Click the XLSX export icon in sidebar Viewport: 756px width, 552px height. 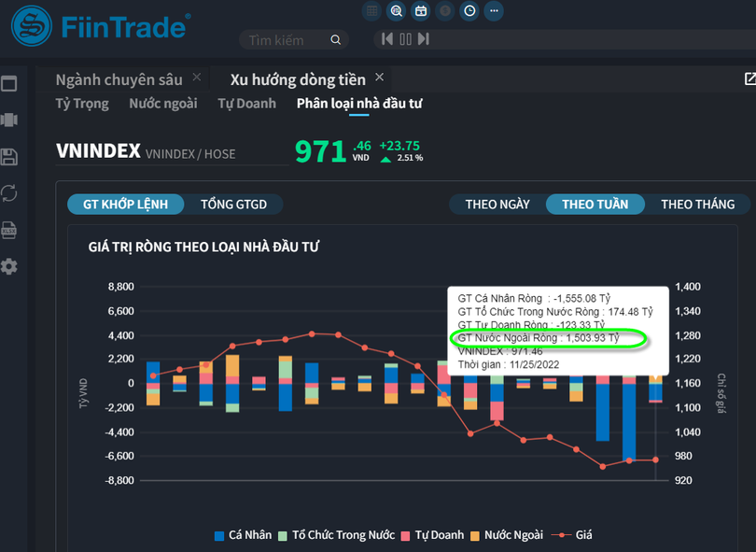pos(9,231)
